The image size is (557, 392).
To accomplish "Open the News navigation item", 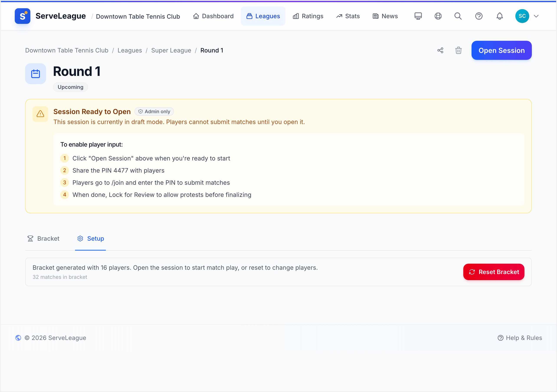I will coord(385,16).
